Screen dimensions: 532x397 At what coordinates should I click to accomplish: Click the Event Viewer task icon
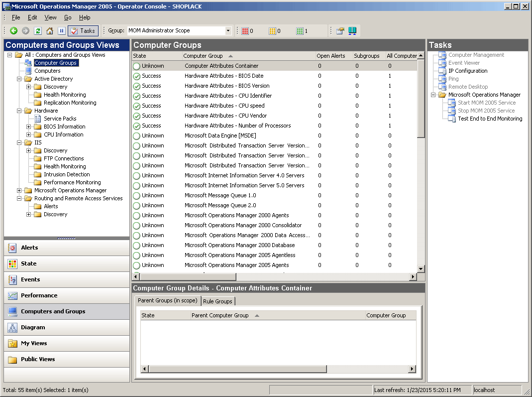(442, 63)
